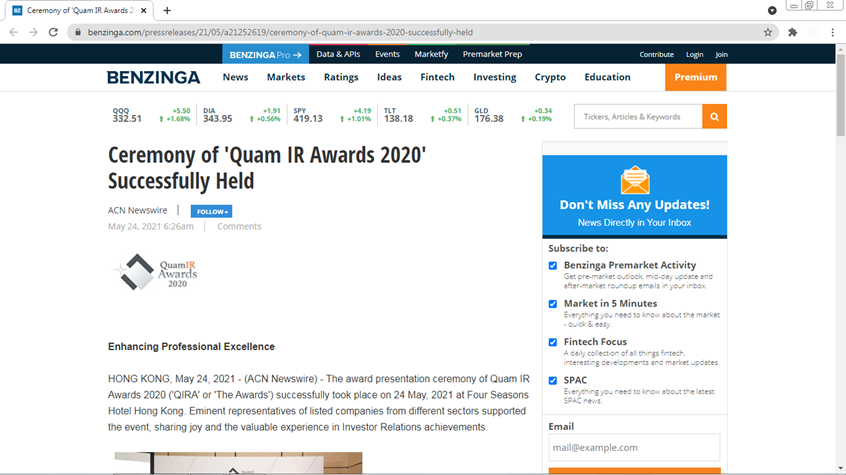
Task: Open the browser extensions puzzle icon
Action: pyautogui.click(x=793, y=32)
